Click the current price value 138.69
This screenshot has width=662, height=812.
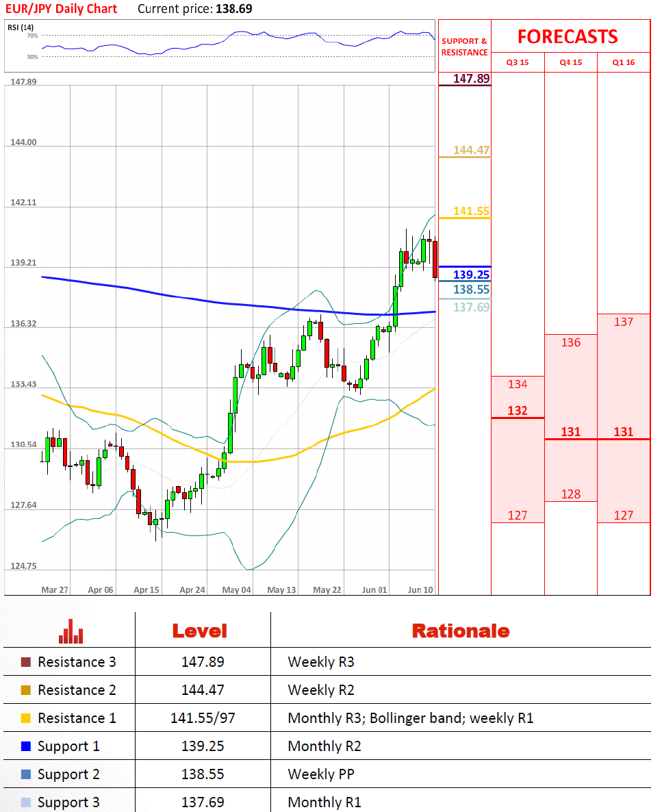click(234, 9)
